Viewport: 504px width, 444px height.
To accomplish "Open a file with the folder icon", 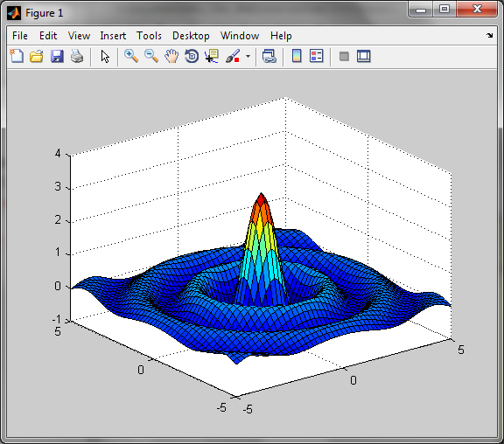I will point(37,56).
